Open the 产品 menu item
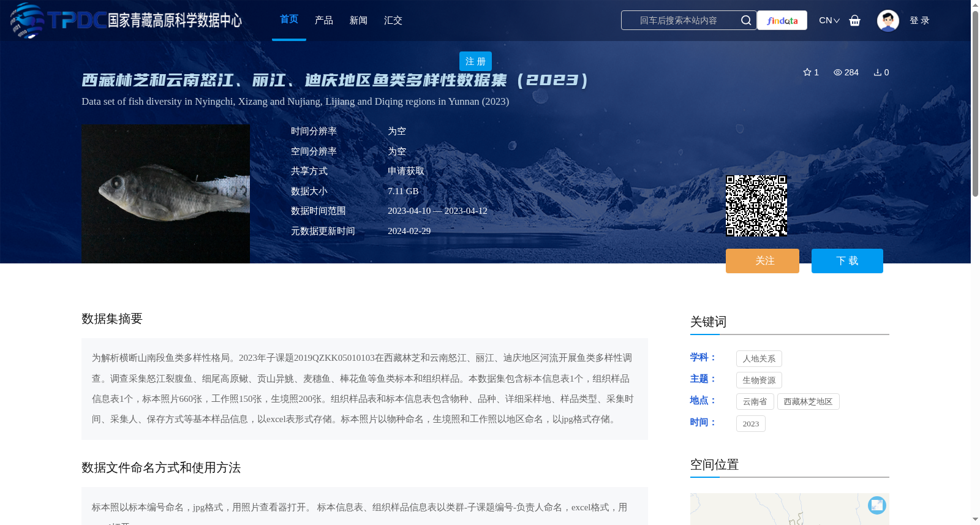The image size is (980, 525). click(x=324, y=20)
